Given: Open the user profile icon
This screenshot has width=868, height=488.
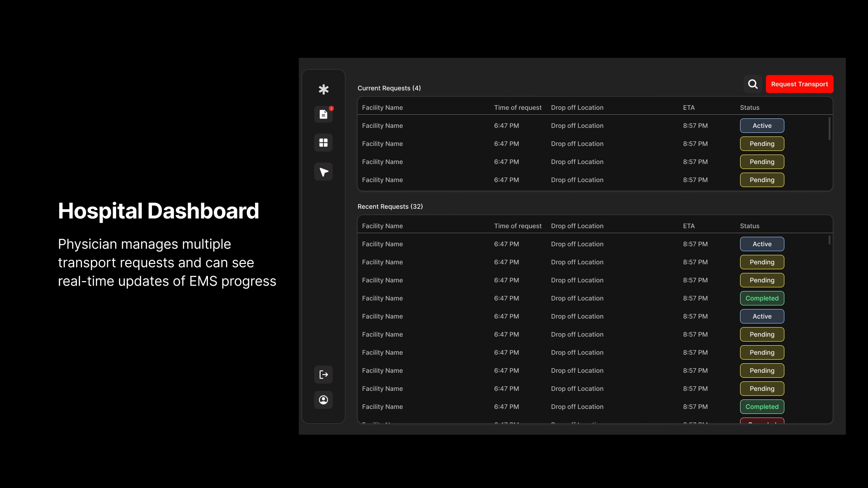Looking at the screenshot, I should [x=323, y=400].
